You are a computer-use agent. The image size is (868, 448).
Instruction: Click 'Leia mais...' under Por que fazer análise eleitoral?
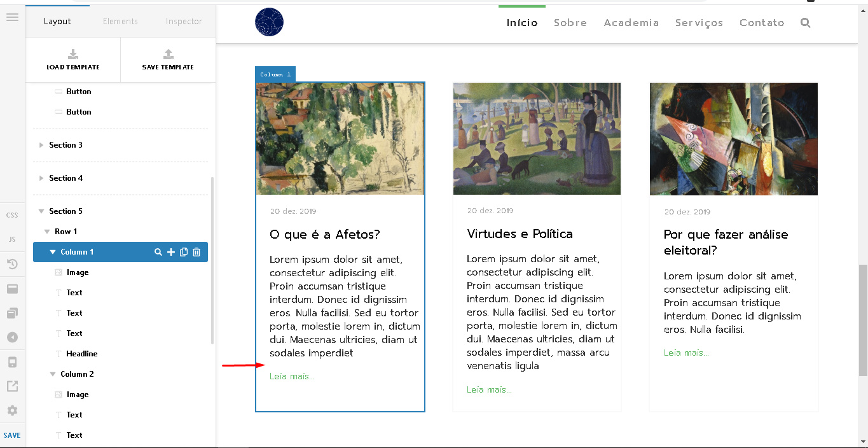686,353
